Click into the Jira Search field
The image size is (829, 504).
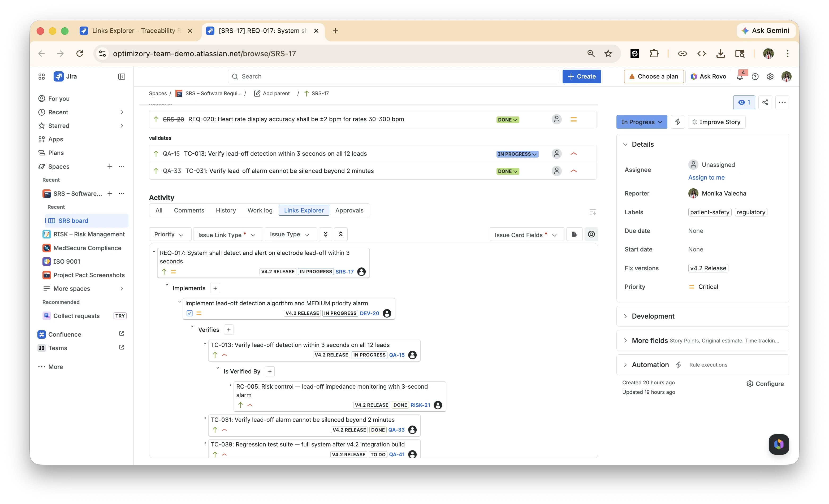coord(393,77)
